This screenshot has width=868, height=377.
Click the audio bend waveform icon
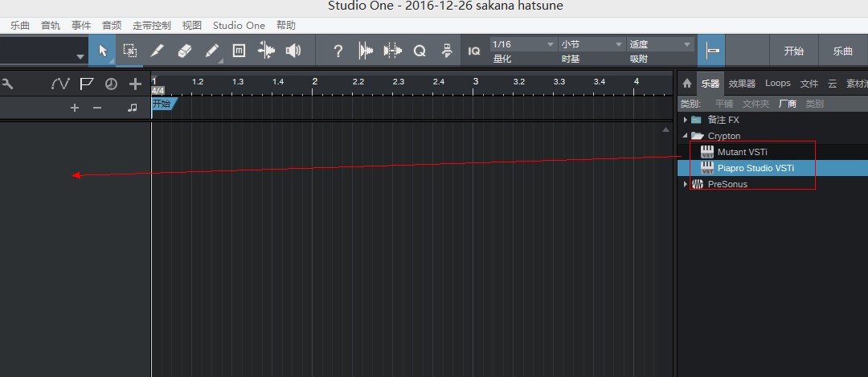pos(392,51)
